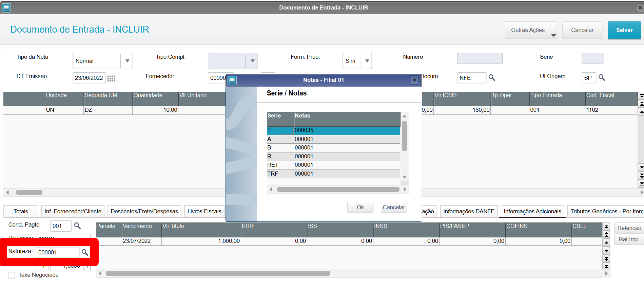
Task: Open the Natureza lookup magnifier
Action: tap(85, 252)
